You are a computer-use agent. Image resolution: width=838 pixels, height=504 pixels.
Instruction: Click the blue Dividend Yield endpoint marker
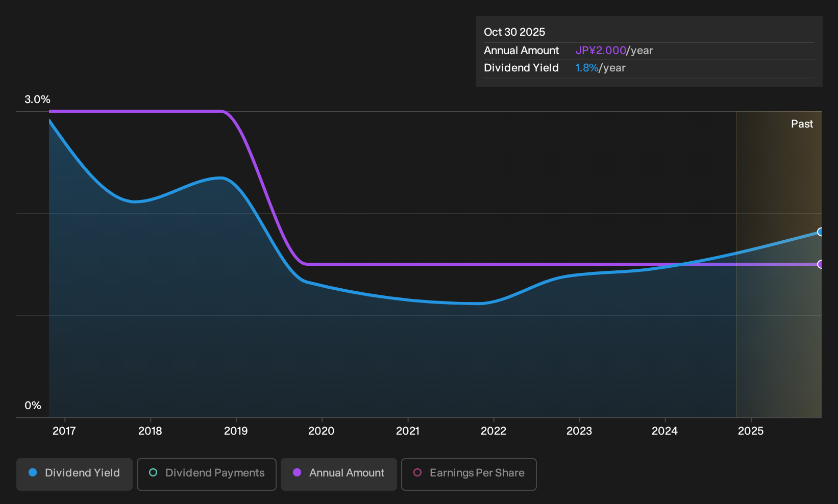click(820, 232)
